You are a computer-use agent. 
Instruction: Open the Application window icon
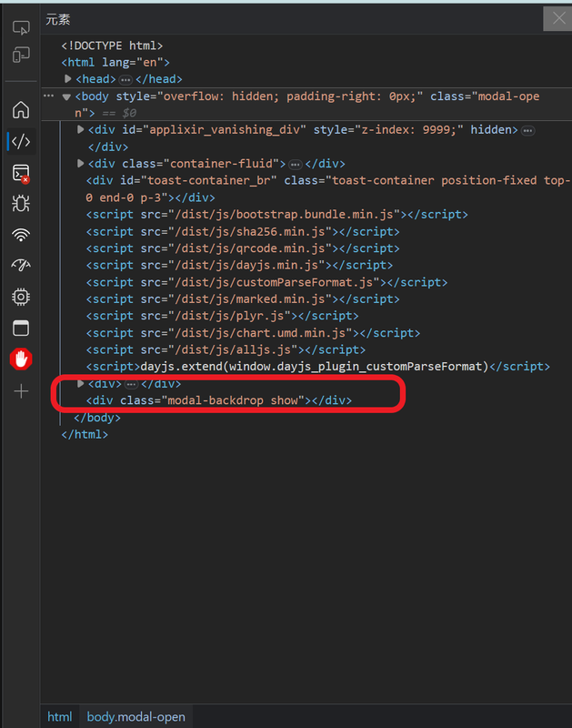pos(21,329)
